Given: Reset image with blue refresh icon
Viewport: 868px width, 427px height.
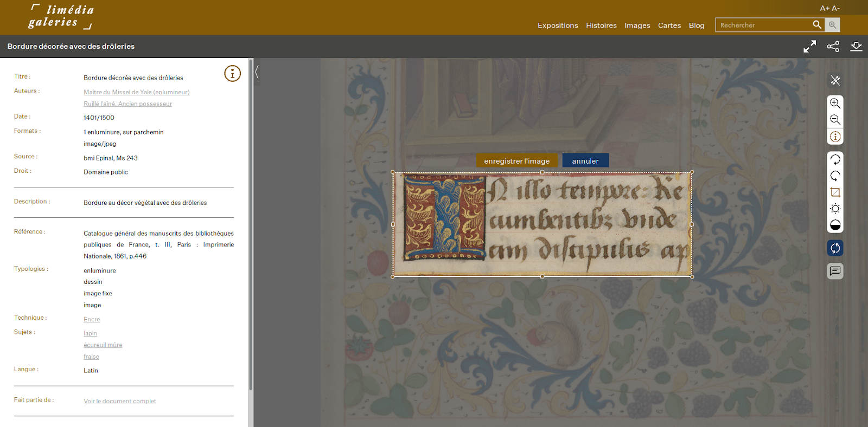Looking at the screenshot, I should (x=835, y=248).
